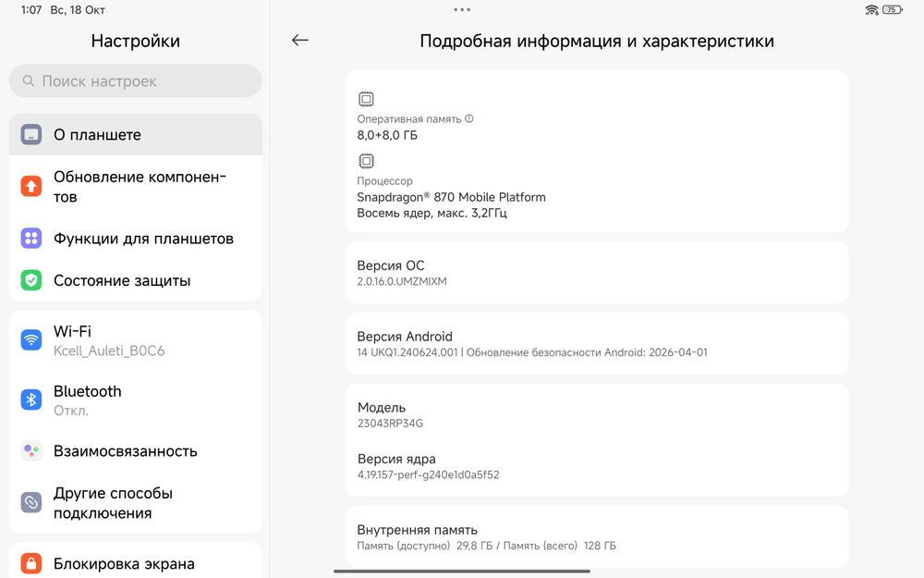
Task: Click the info icon beside Оперативная память
Action: point(469,118)
